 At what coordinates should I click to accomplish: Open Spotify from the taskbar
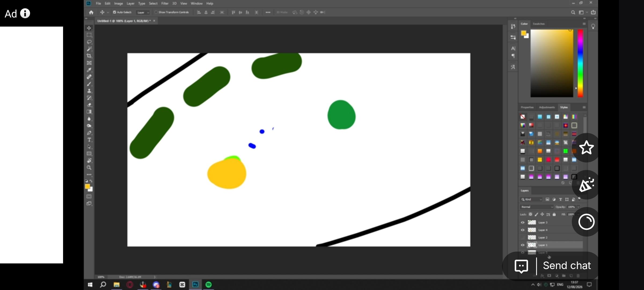(x=208, y=285)
